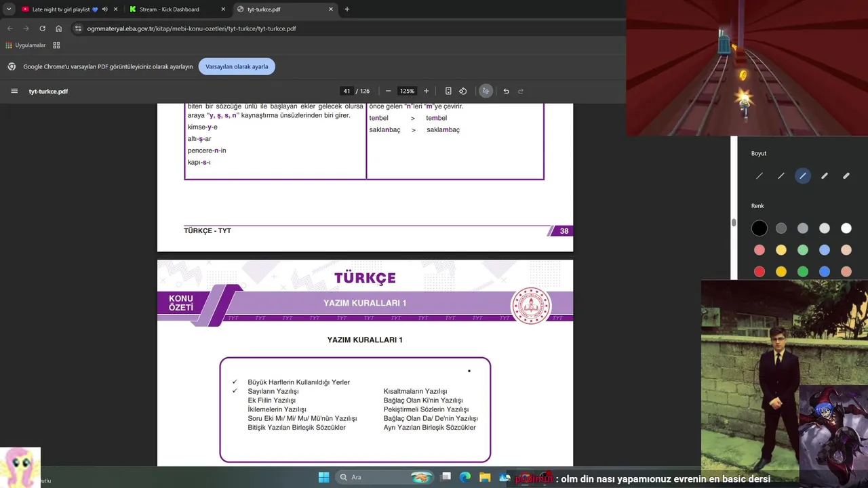Reload the PDF page

pos(42,28)
